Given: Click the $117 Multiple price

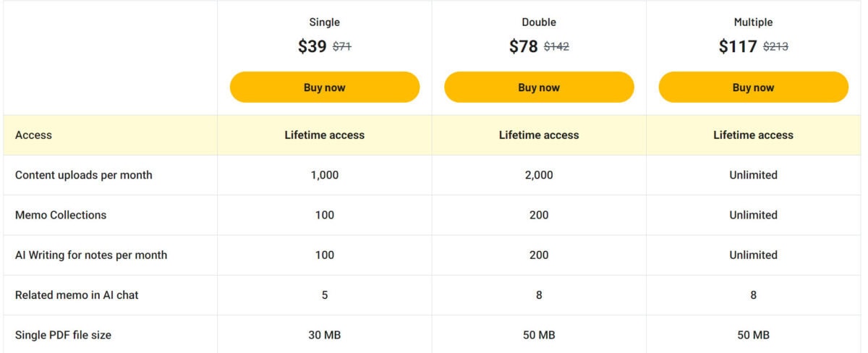Looking at the screenshot, I should [738, 46].
